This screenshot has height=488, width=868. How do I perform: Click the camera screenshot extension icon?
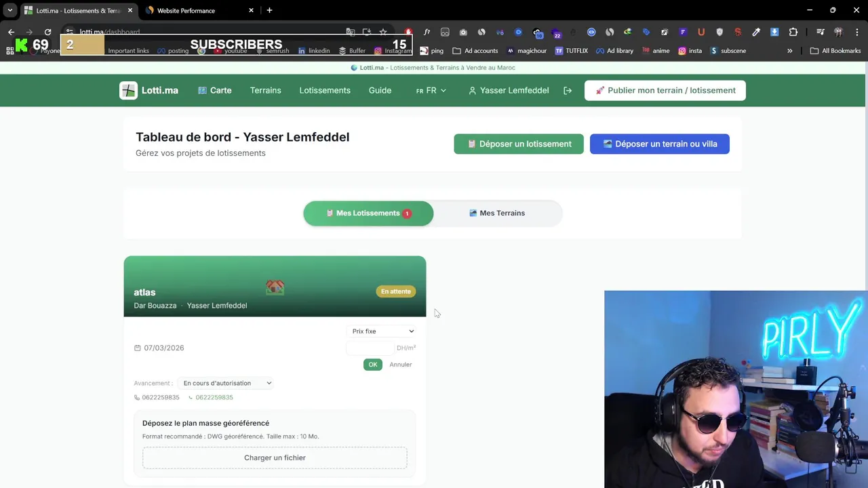[463, 32]
